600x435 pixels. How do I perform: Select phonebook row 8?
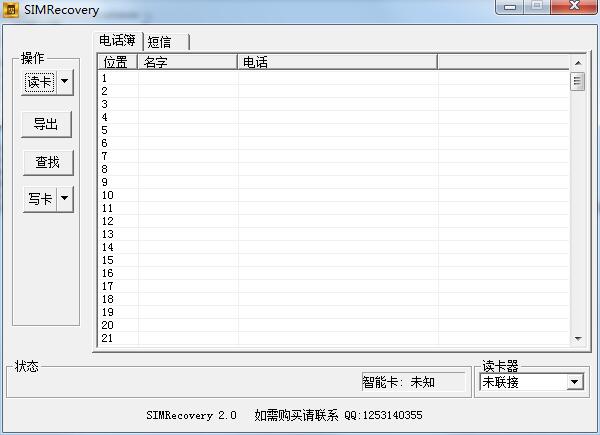[334, 169]
